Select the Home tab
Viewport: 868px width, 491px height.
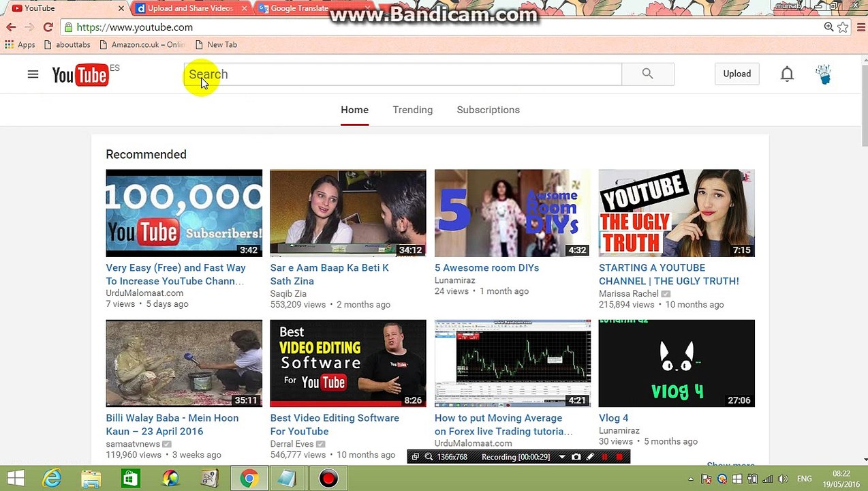tap(354, 110)
